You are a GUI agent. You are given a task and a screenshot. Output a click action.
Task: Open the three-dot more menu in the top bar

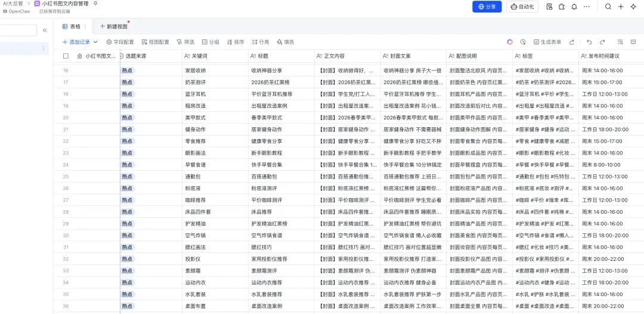587,7
